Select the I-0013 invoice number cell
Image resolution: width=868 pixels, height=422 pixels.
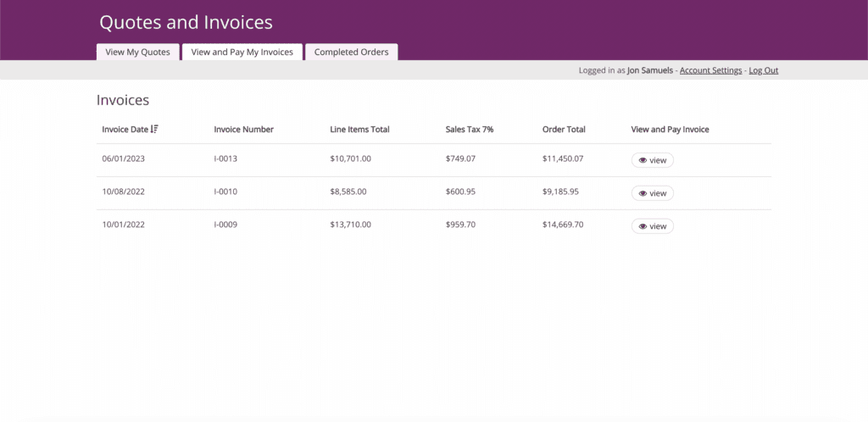225,158
